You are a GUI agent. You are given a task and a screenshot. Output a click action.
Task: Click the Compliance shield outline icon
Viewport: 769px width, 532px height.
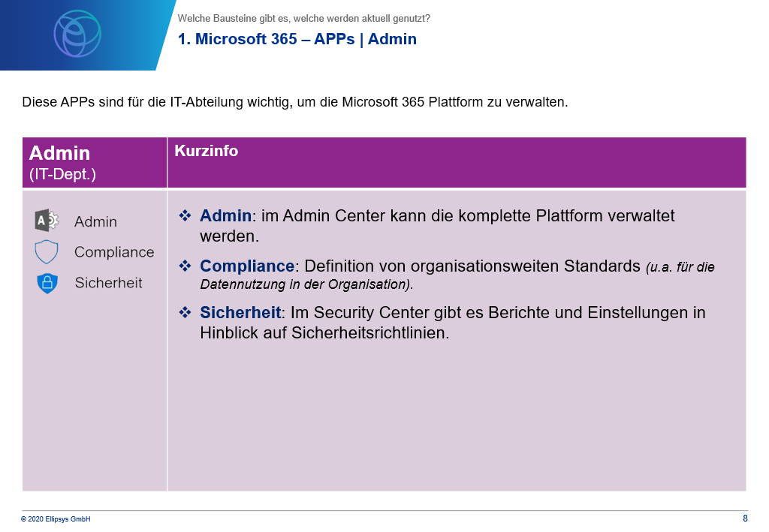tap(47, 252)
